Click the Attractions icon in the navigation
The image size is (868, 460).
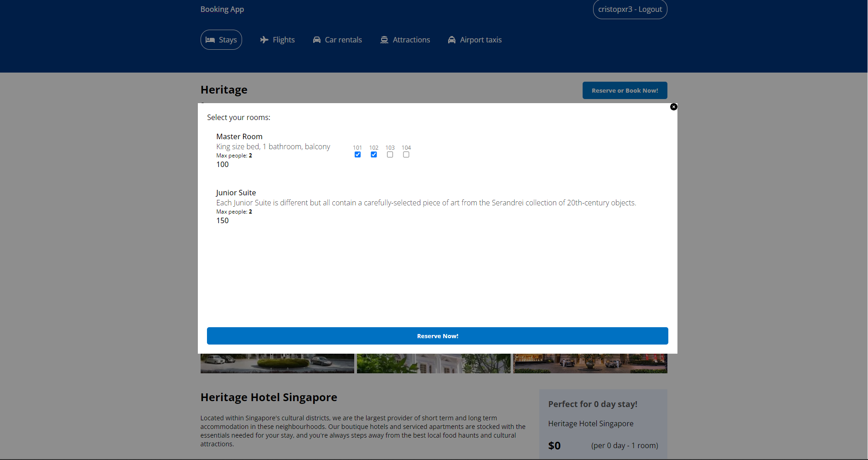pos(384,40)
